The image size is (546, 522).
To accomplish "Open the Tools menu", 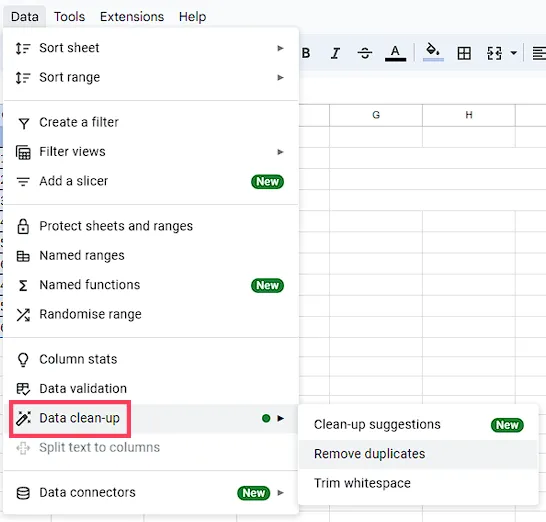I will point(69,16).
